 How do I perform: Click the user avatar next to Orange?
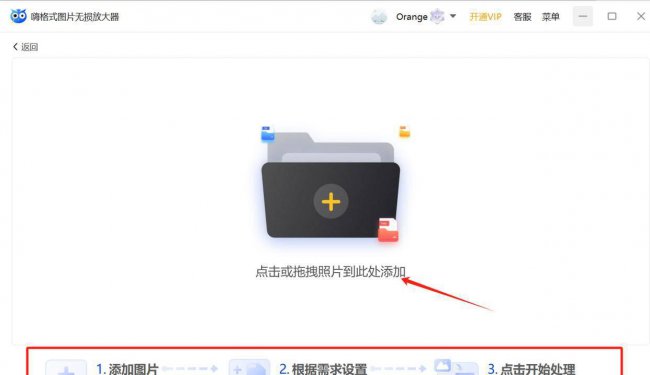tap(378, 17)
